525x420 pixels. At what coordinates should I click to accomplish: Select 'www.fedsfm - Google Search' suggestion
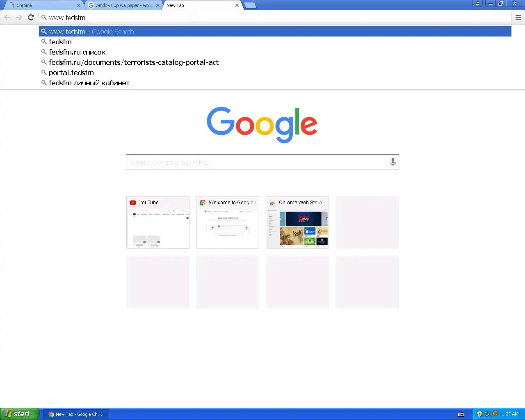(x=275, y=32)
